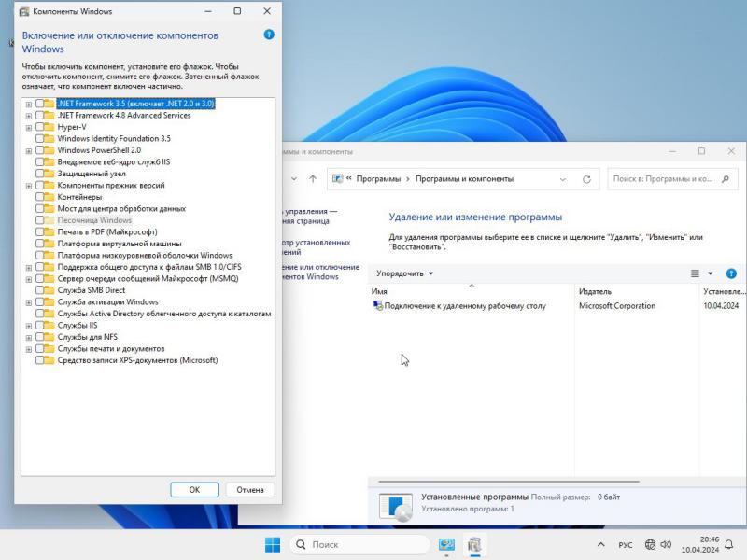Click Remote Desktop Connection program icon
Image resolution: width=747 pixels, height=560 pixels.
[378, 306]
